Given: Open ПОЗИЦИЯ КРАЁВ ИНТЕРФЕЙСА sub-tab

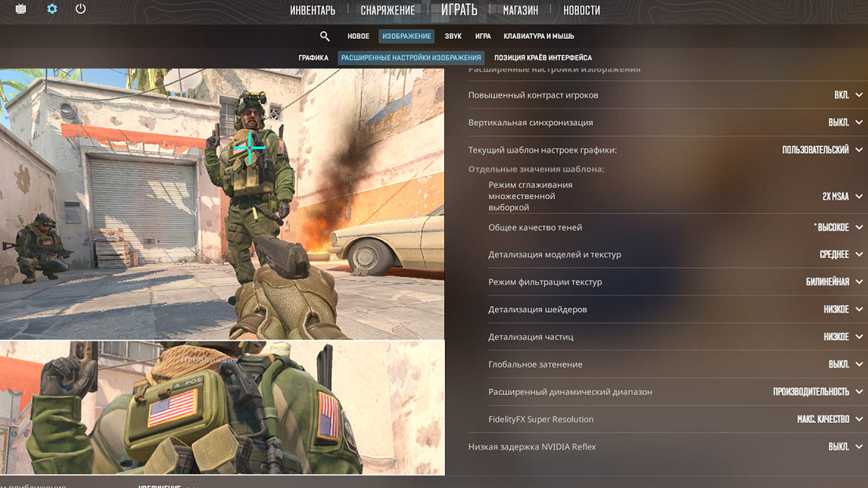Looking at the screenshot, I should tap(543, 58).
